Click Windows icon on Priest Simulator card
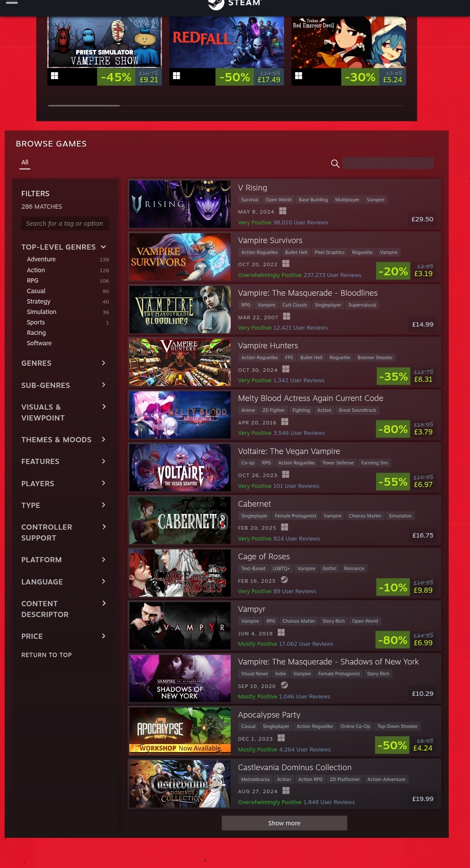The image size is (470, 868). [54, 76]
